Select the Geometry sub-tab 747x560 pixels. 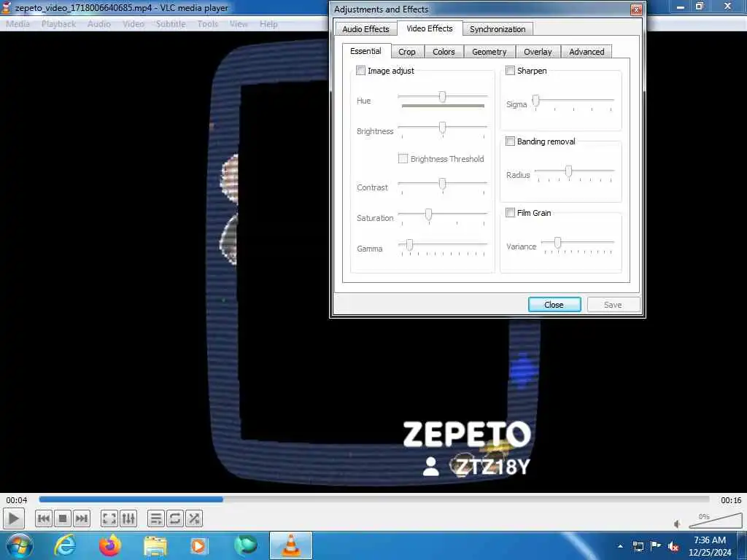click(489, 52)
